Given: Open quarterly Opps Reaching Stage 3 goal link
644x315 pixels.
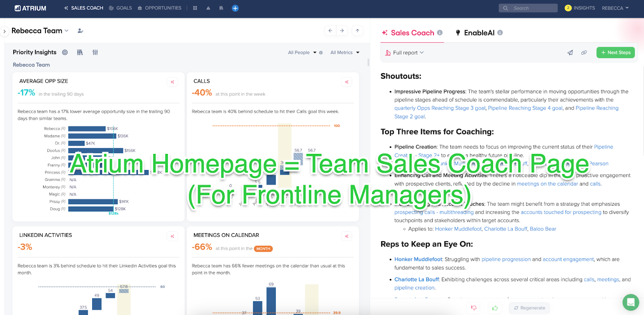Looking at the screenshot, I should [440, 108].
